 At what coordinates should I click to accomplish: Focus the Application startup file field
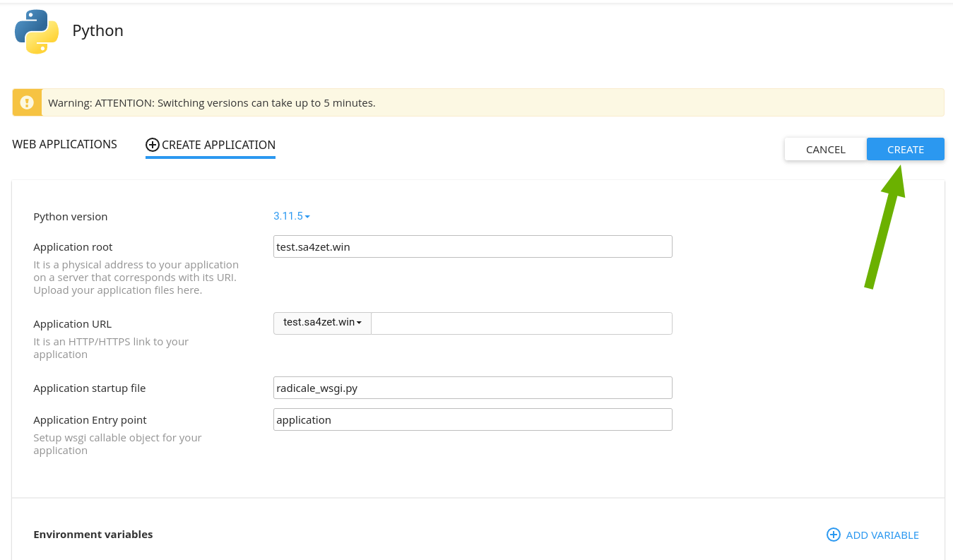(x=473, y=388)
